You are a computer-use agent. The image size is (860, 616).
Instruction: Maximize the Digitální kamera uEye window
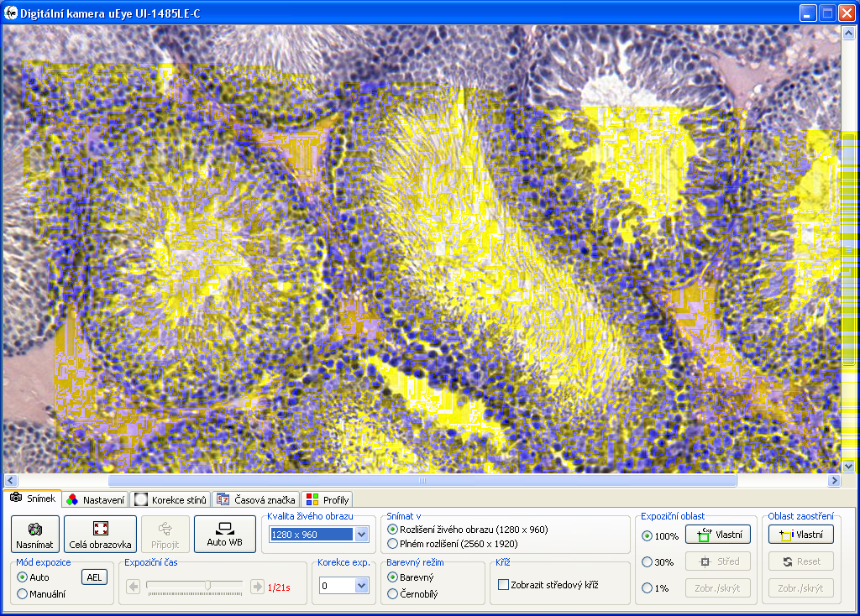click(x=827, y=13)
